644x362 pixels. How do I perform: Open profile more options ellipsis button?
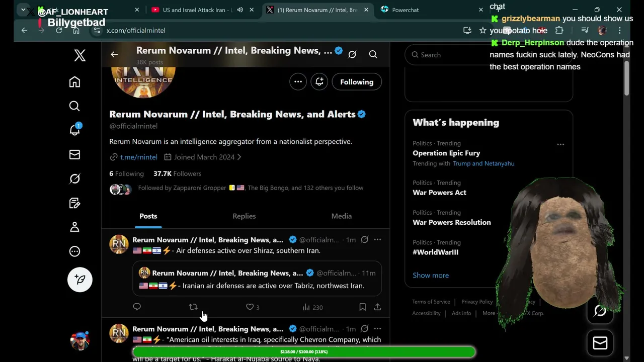pos(298,81)
